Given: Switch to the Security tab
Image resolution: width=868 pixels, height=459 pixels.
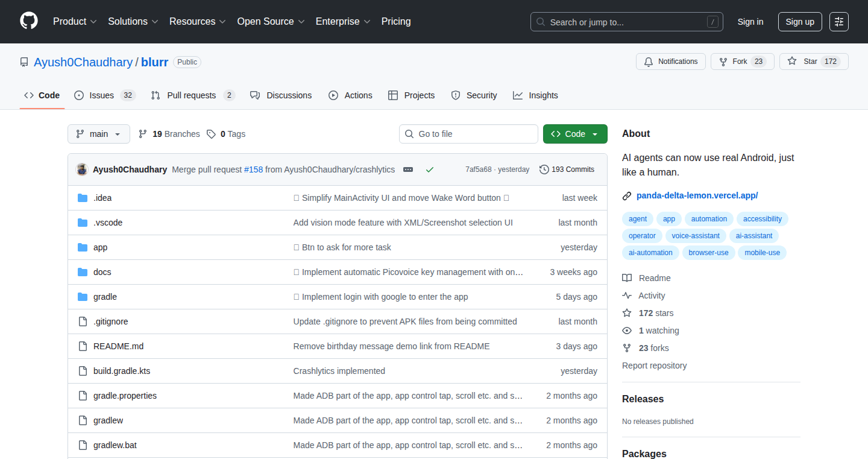Looking at the screenshot, I should [474, 95].
